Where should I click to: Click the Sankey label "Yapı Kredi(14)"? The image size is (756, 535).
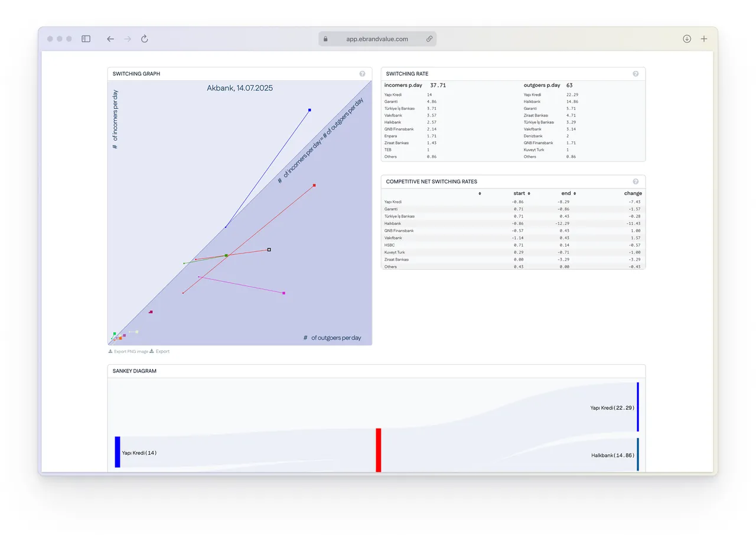click(x=139, y=453)
